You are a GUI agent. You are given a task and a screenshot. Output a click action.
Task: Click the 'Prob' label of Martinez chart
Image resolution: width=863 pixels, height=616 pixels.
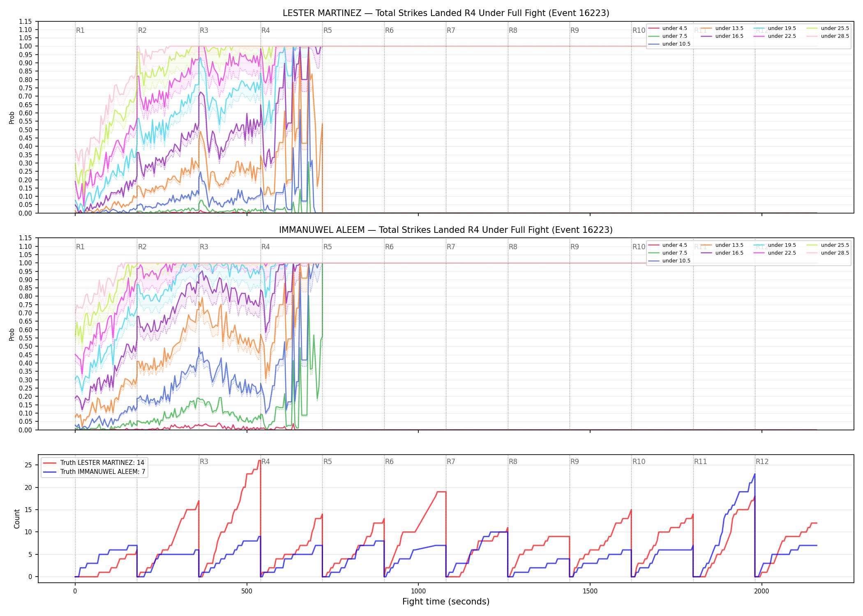click(12, 117)
